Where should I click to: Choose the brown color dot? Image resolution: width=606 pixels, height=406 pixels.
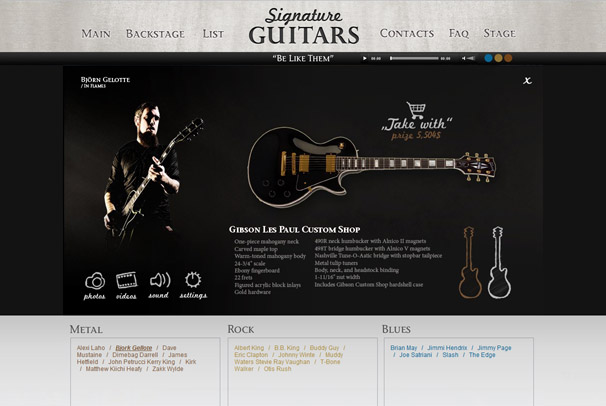(508, 58)
